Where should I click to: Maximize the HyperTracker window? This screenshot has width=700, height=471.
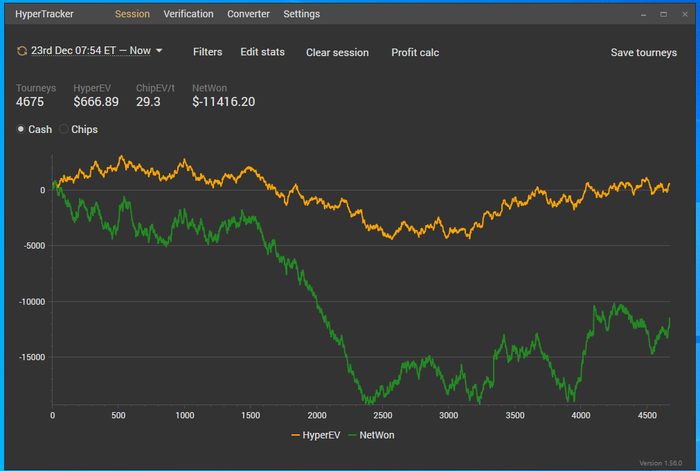[664, 14]
